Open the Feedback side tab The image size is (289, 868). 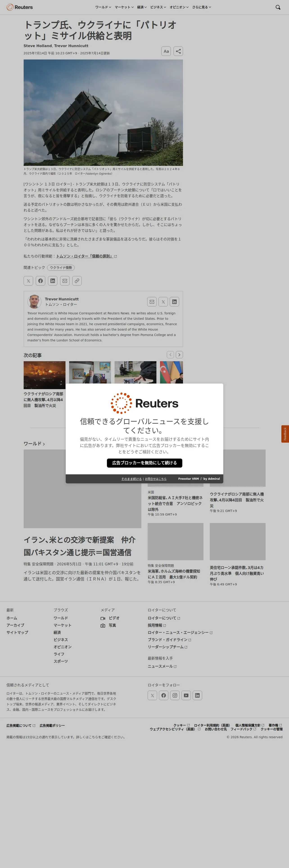pos(285,434)
